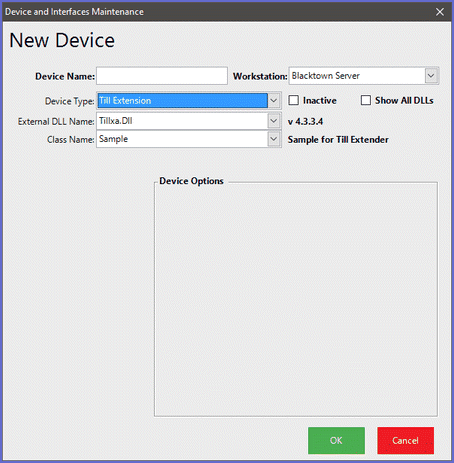Focus the Device Name text field
The image size is (454, 463).
tap(162, 76)
